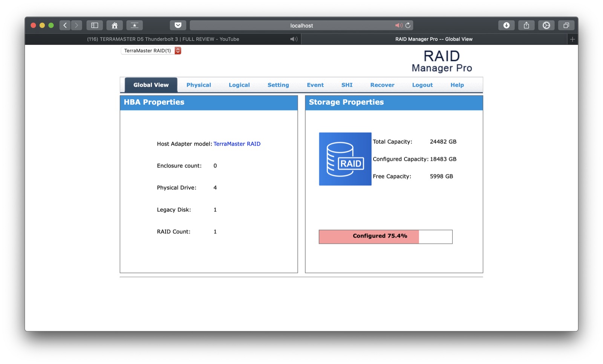603x364 pixels.
Task: Close the Safari window
Action: [33, 25]
